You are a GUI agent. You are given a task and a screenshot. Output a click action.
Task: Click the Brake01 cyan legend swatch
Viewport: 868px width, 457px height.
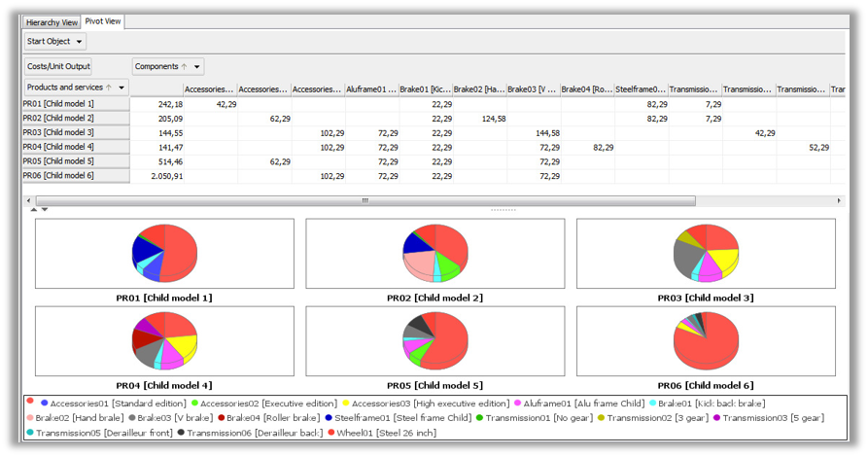652,404
